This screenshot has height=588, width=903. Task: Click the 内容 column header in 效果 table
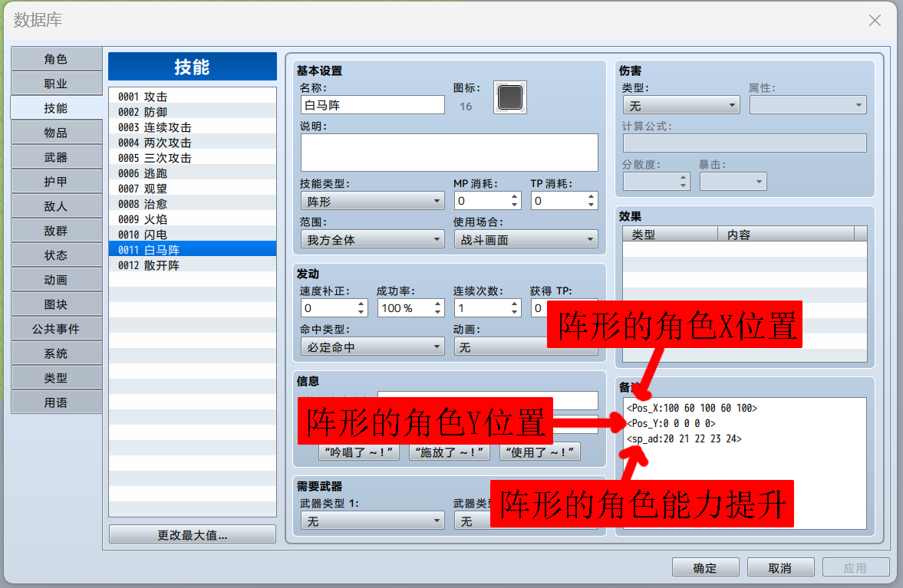(x=786, y=234)
